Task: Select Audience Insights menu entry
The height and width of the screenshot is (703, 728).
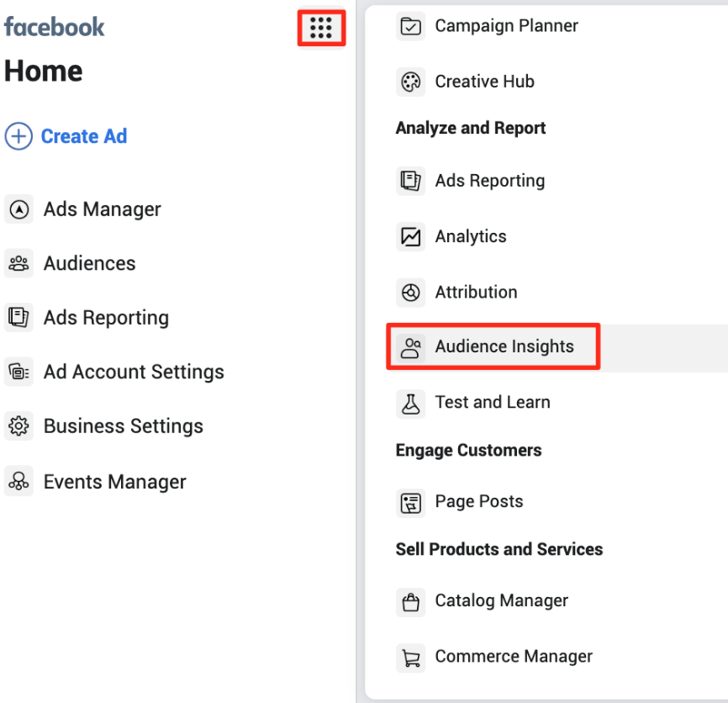Action: 504,346
